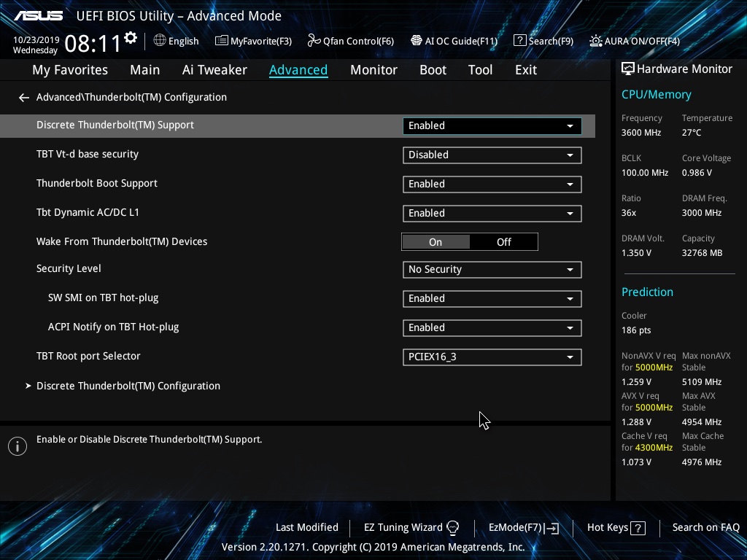The image size is (747, 560).
Task: Click the Version 2.20.1271 copyright text
Action: coord(373,547)
